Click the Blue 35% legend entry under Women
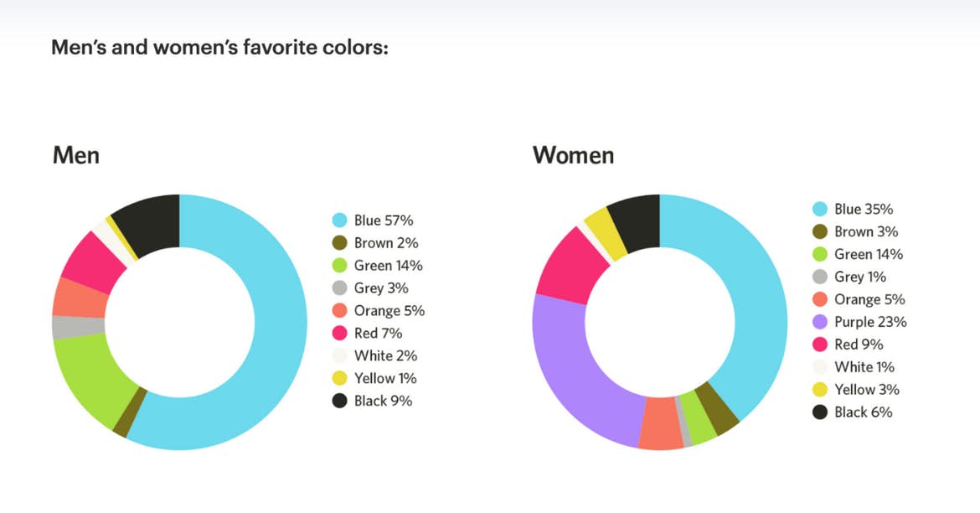Image resolution: width=980 pixels, height=513 pixels. (853, 209)
